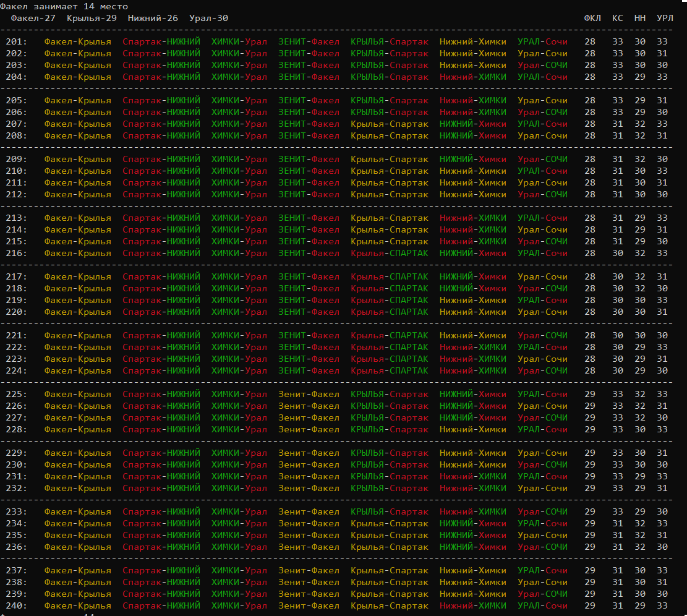Click "КРЫЛЬЯ-Спартак" in row 205
The image size is (687, 616).
[390, 100]
